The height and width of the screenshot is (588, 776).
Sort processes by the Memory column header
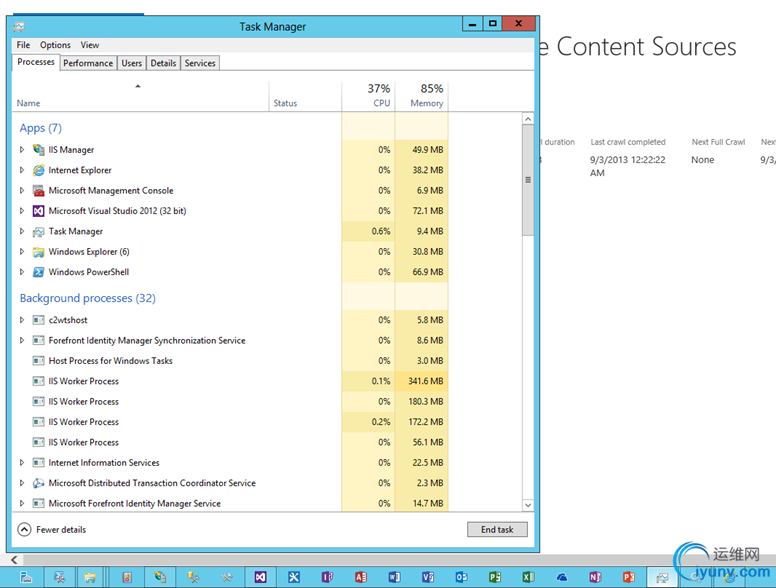pyautogui.click(x=422, y=96)
